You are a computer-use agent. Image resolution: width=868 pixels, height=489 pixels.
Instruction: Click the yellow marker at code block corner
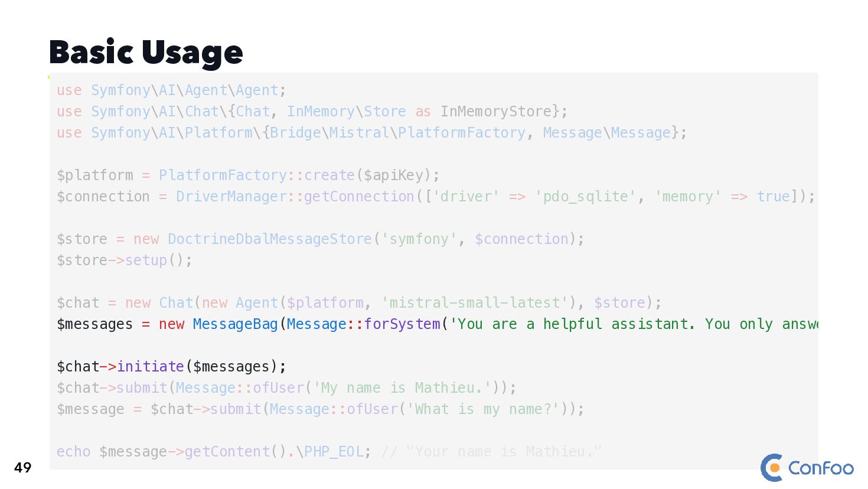tap(49, 77)
